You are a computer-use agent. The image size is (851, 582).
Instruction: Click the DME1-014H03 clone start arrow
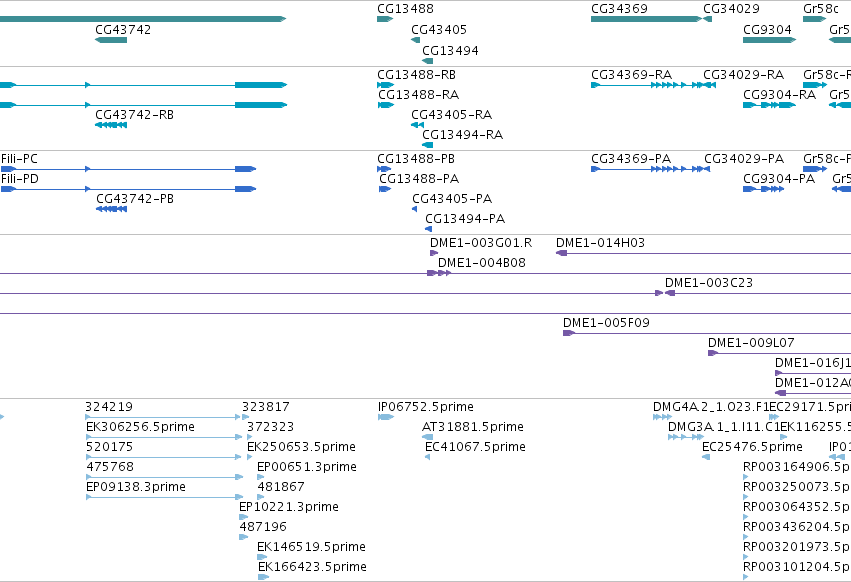pyautogui.click(x=562, y=253)
